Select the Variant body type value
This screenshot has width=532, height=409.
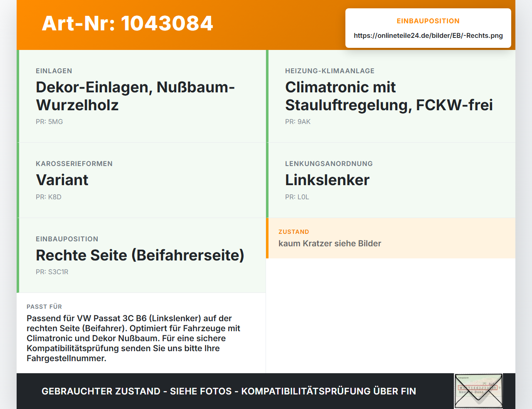click(x=62, y=180)
